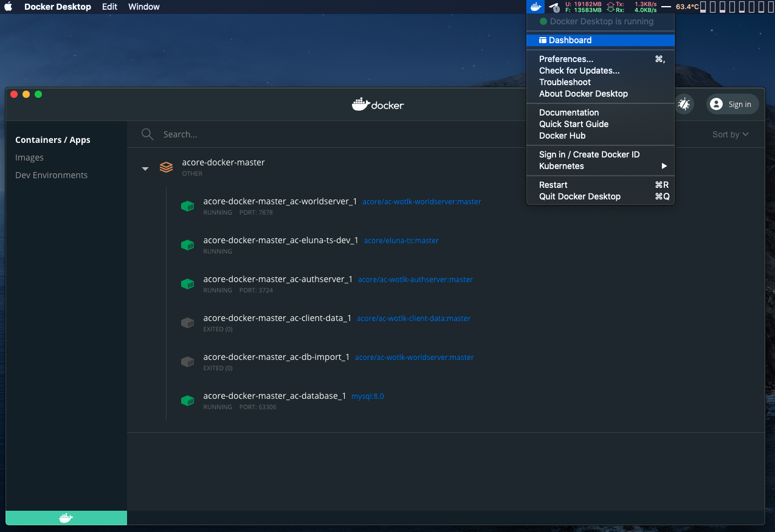
Task: Open About Docker Desktop
Action: (601, 94)
